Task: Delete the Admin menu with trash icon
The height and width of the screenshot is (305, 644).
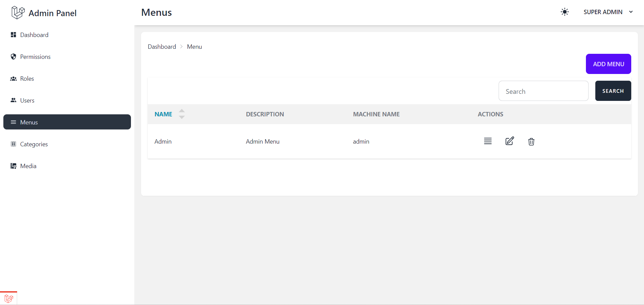Action: (531, 142)
